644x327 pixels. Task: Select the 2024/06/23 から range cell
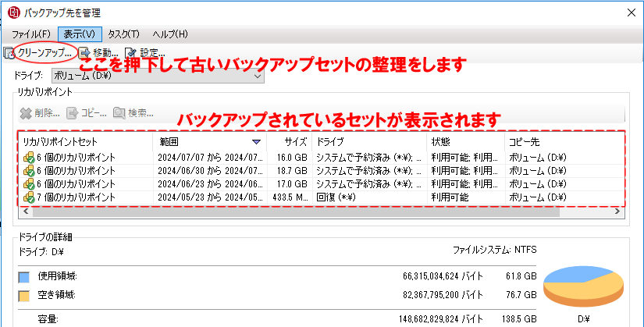pos(210,184)
